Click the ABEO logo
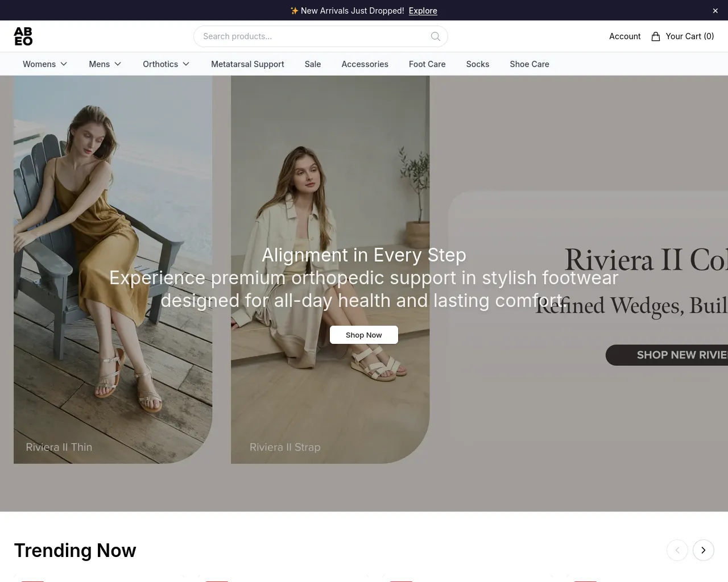This screenshot has width=728, height=582. coord(23,36)
